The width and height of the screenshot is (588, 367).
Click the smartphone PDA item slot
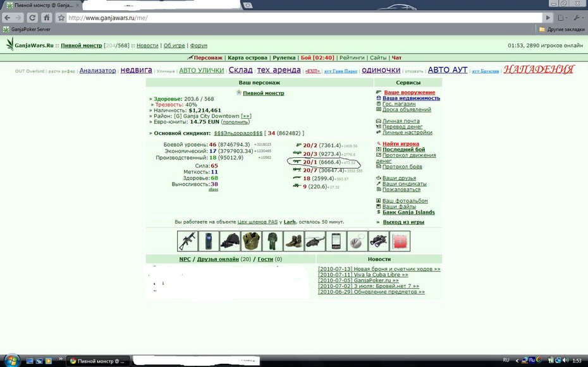coord(336,241)
